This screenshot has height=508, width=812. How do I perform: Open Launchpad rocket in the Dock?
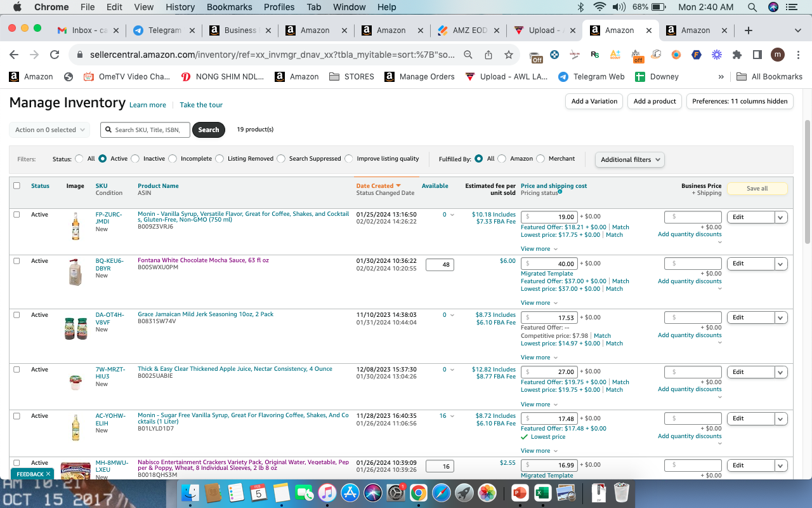click(464, 492)
